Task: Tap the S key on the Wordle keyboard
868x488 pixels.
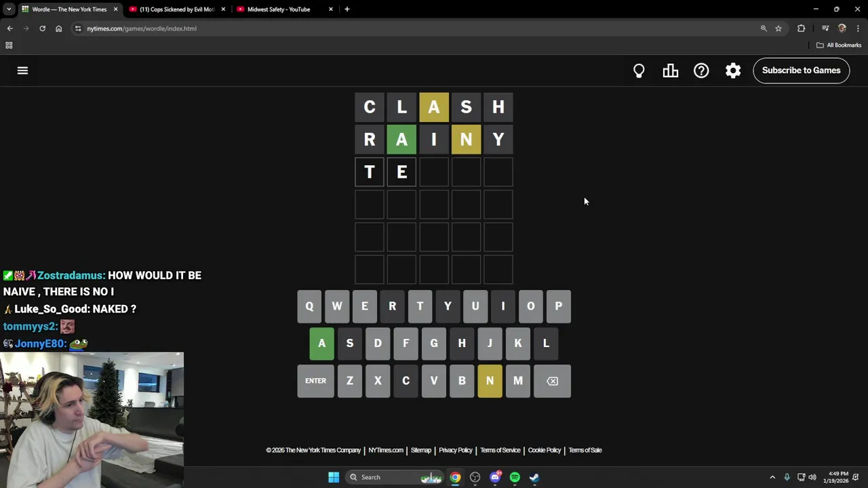Action: click(x=350, y=344)
